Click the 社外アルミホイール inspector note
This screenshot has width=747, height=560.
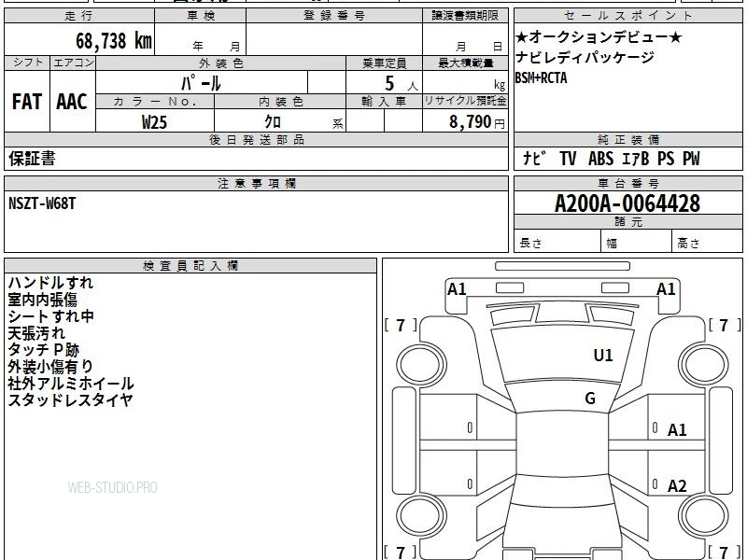71,384
